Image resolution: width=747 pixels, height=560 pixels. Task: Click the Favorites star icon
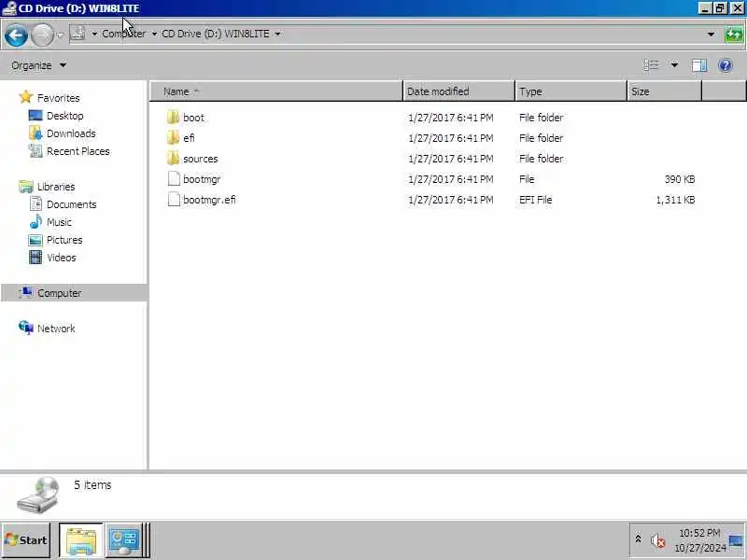[26, 97]
